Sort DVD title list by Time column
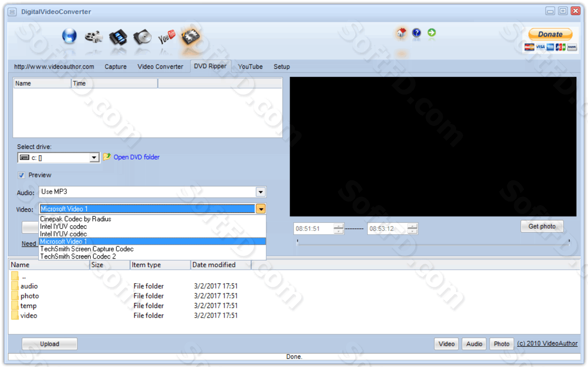This screenshot has width=588, height=367. point(114,83)
